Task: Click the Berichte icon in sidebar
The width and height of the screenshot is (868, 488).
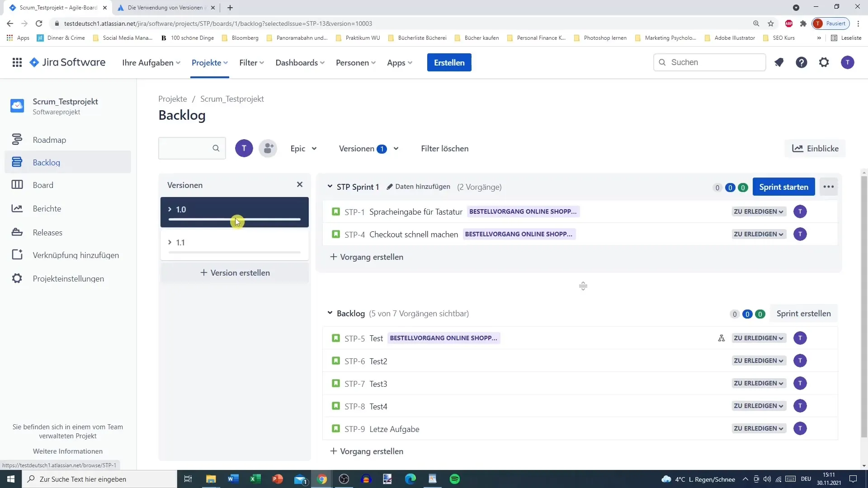Action: [17, 208]
